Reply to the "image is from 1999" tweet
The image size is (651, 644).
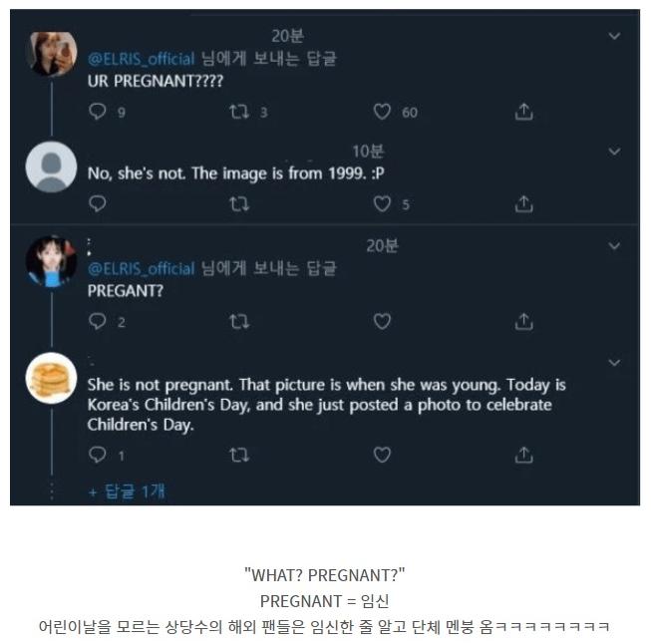(98, 204)
